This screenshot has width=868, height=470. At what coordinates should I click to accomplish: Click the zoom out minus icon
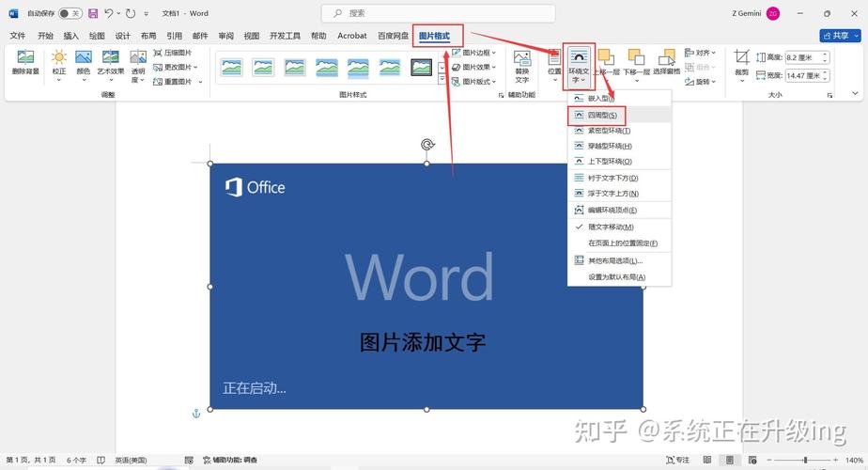tap(769, 460)
